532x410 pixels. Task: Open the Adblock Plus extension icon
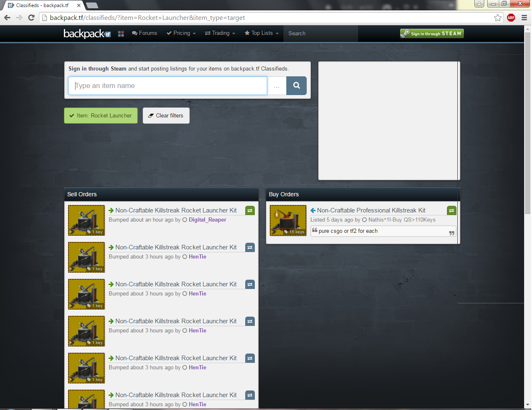pos(511,17)
